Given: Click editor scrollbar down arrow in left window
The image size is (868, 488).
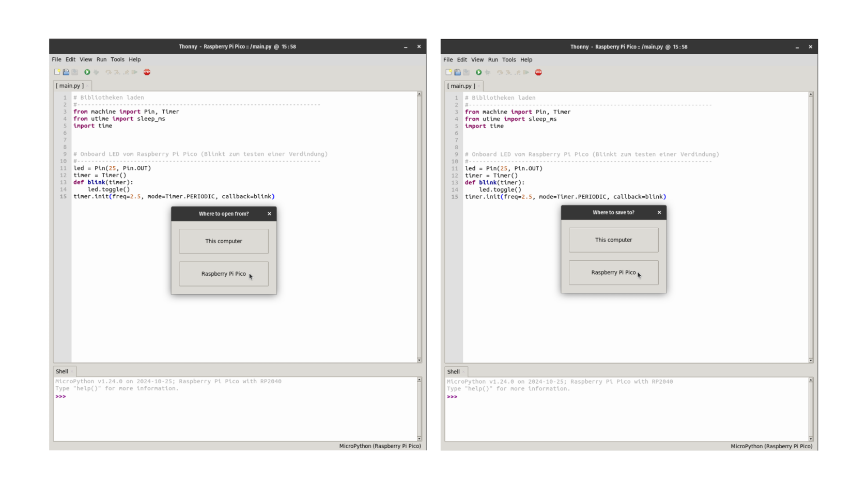Looking at the screenshot, I should click(x=420, y=360).
